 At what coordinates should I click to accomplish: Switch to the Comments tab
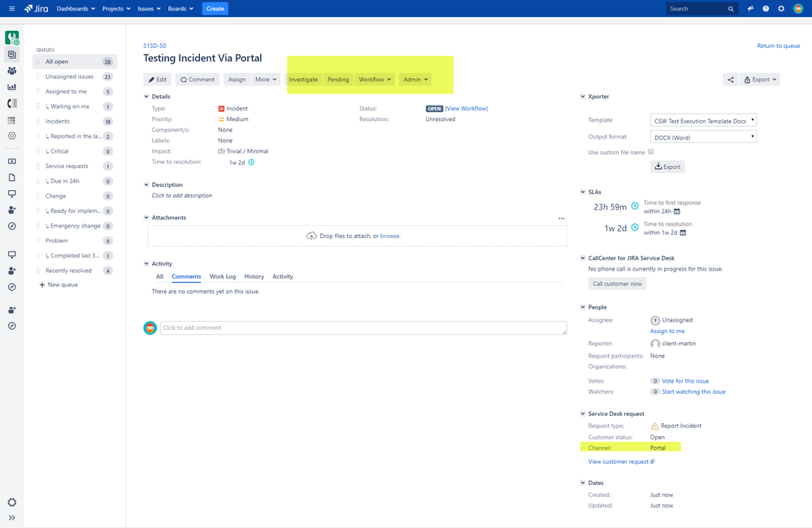click(x=186, y=276)
